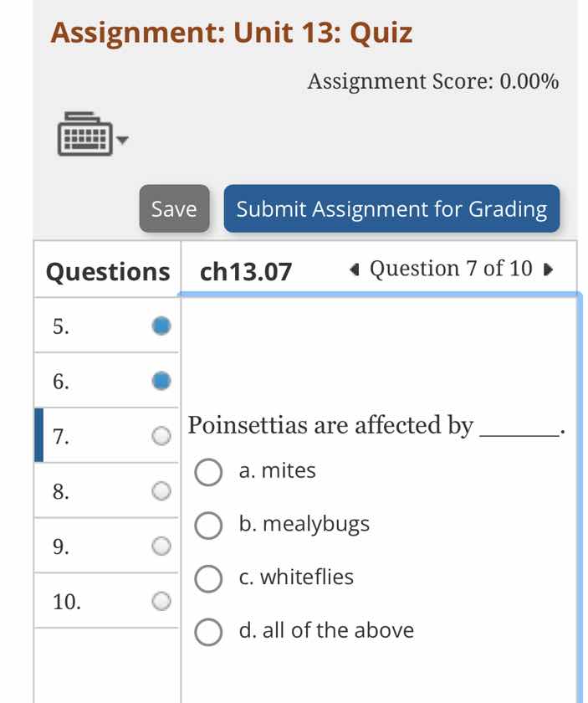Go to the next question arrow
The height and width of the screenshot is (703, 588).
[x=548, y=269]
